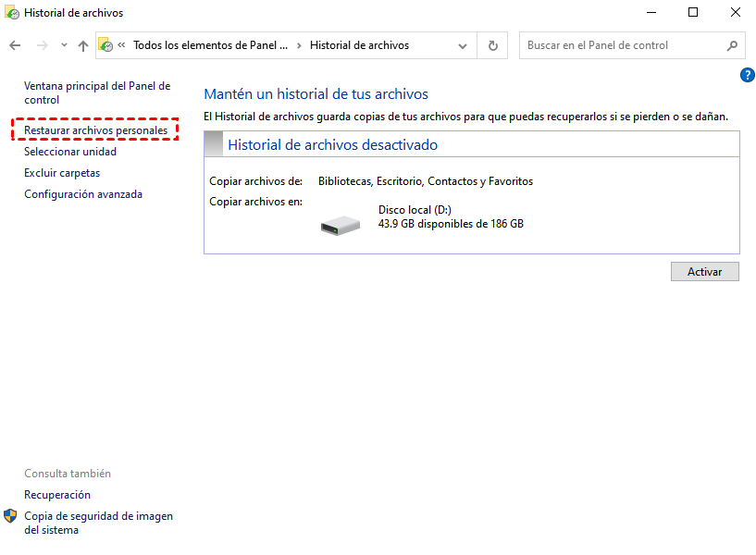This screenshot has height=555, width=756.
Task: Open the recent locations dropdown arrow
Action: pos(64,45)
